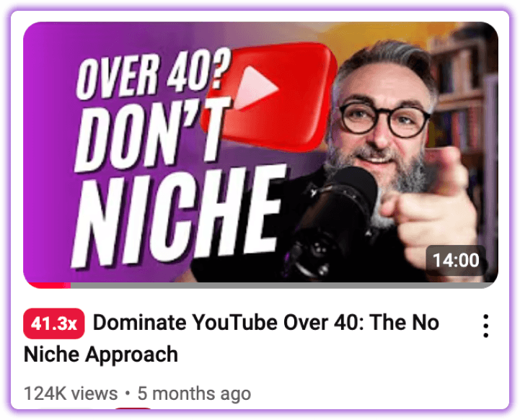Click the red watched portion of progress bar

(x=50, y=285)
